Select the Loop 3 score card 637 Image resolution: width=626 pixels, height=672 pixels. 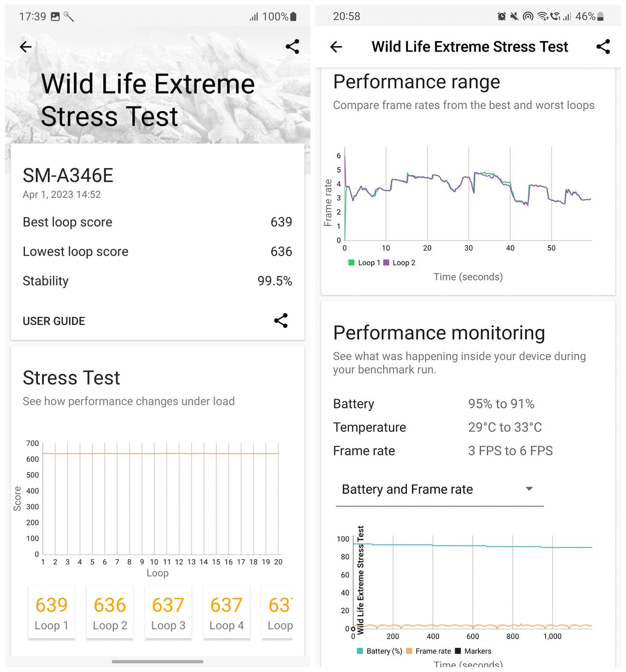[168, 613]
